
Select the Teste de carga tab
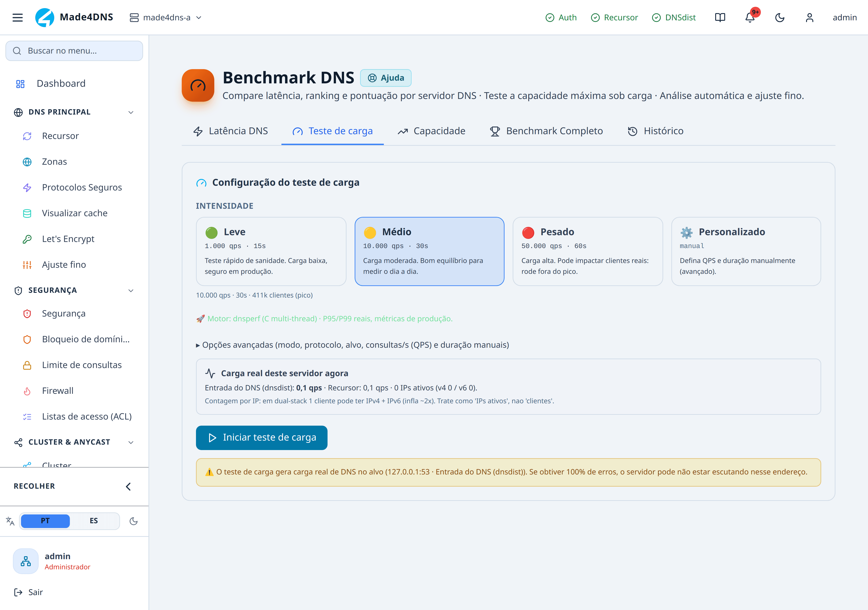333,131
